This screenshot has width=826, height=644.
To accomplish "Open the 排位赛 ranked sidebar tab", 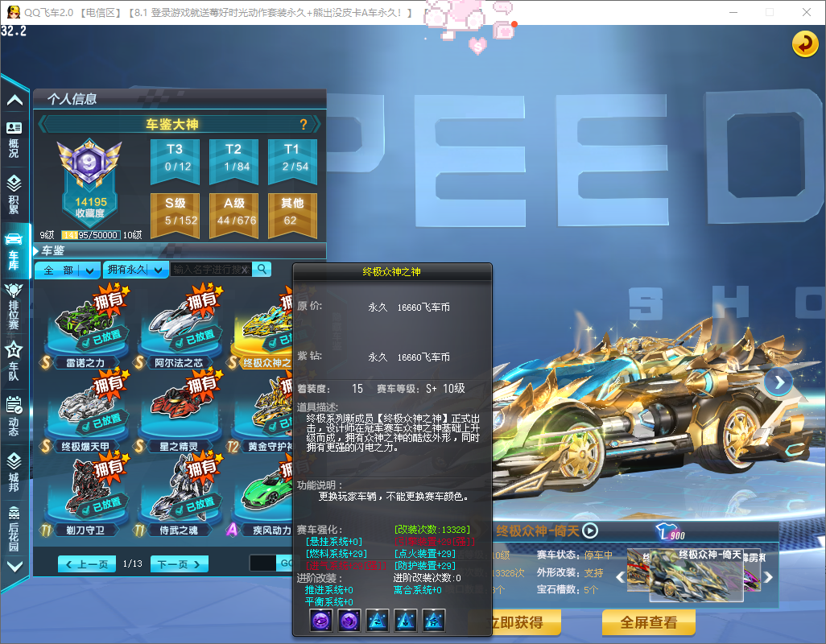I will (x=14, y=307).
